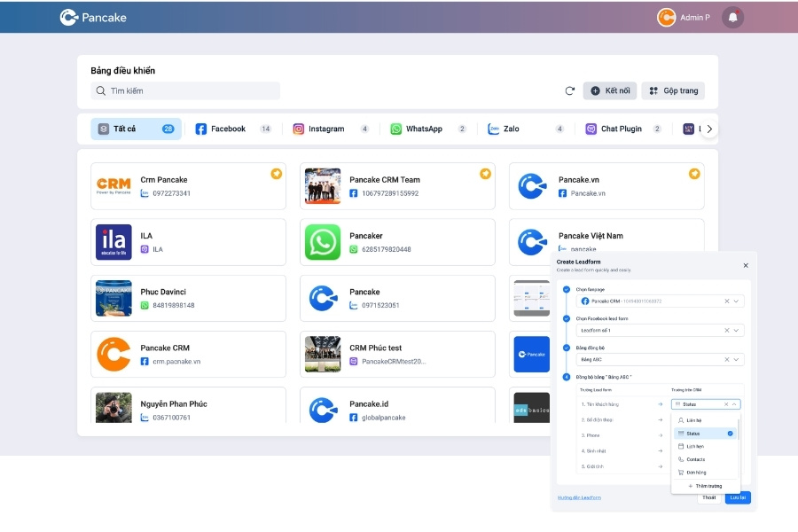Click the CRM Phúc test page thumbnail
This screenshot has width=798, height=532.
click(x=323, y=354)
